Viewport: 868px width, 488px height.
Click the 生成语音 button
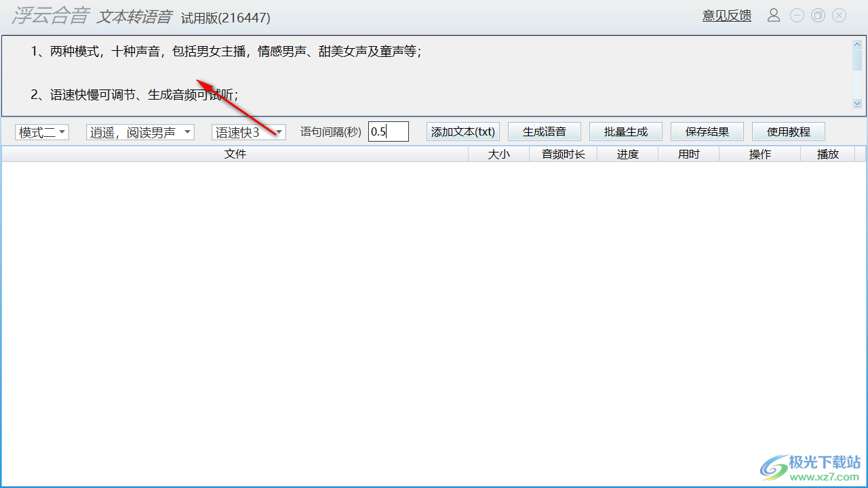[545, 131]
